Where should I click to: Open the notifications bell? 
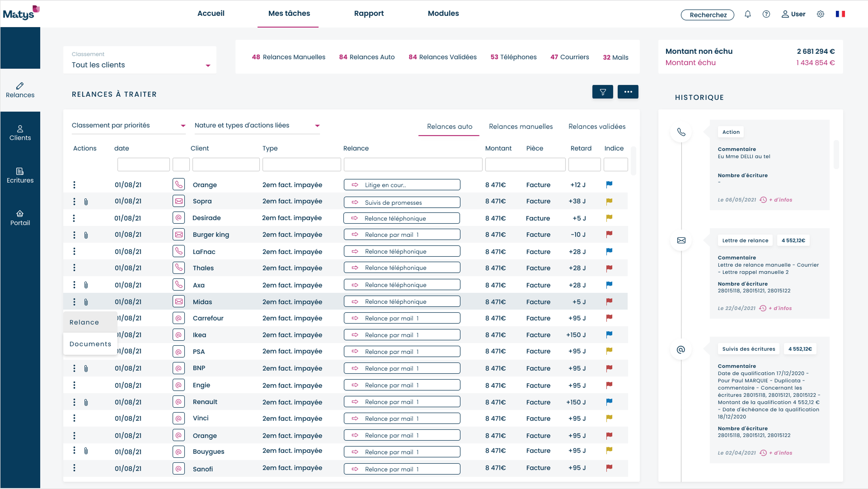pos(747,14)
